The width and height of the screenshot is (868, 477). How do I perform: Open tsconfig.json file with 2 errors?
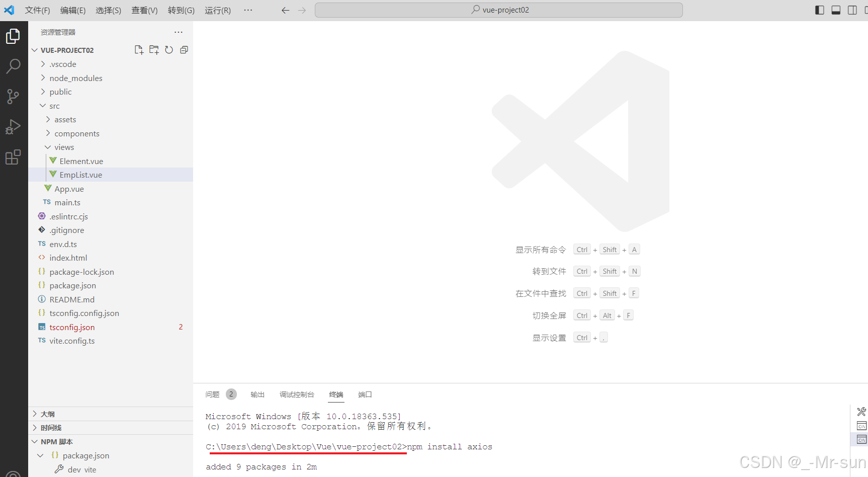click(111, 327)
